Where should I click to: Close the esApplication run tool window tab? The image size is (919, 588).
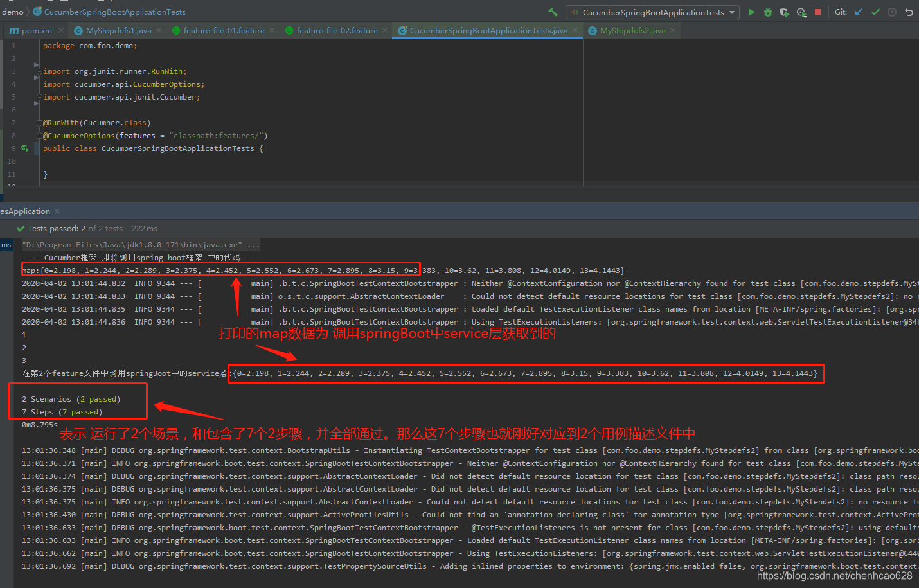[57, 211]
